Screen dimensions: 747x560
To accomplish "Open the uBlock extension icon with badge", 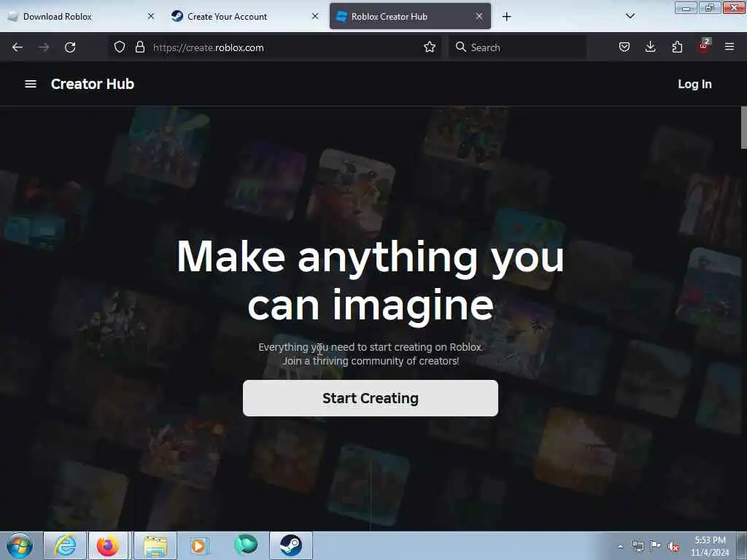I will (x=704, y=46).
